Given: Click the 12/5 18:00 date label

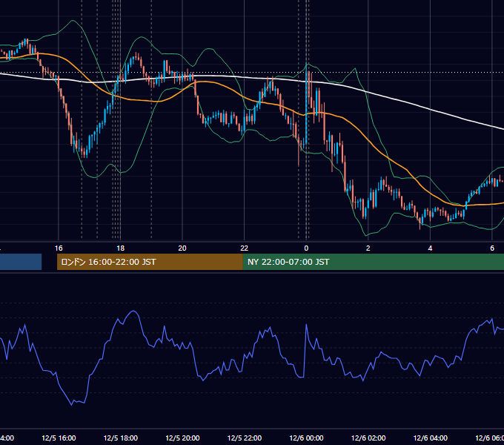Looking at the screenshot, I should (121, 438).
